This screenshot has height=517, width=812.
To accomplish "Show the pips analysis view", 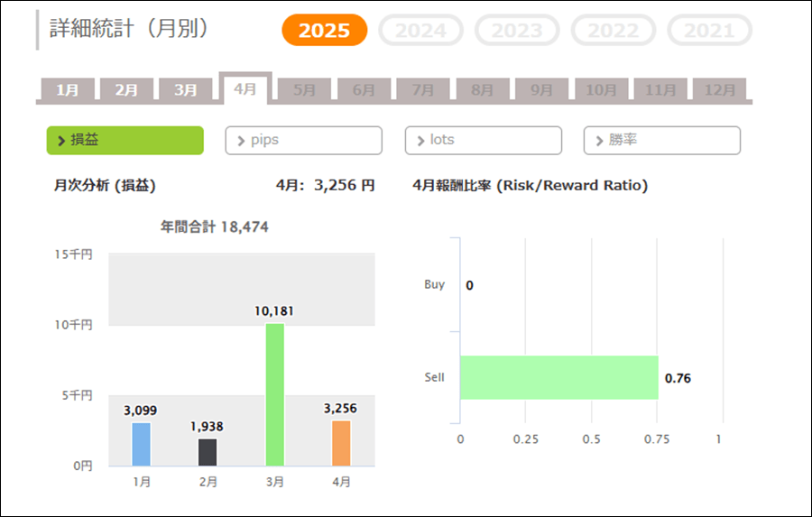I will click(x=303, y=141).
